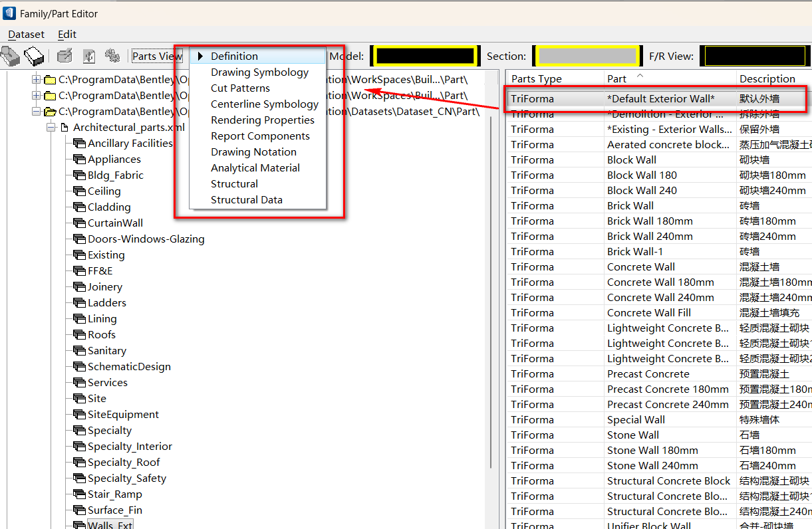Click the family icon beside Ancillary Facilities
The height and width of the screenshot is (529, 812).
[x=80, y=143]
